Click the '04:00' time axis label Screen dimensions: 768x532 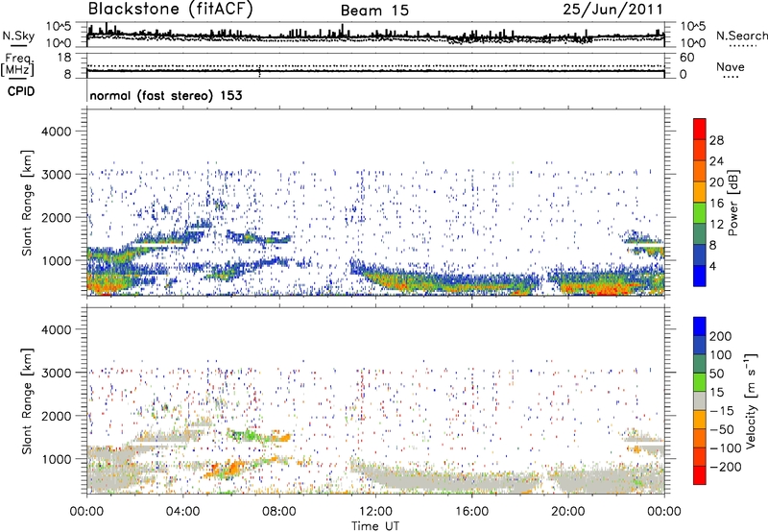point(182,512)
